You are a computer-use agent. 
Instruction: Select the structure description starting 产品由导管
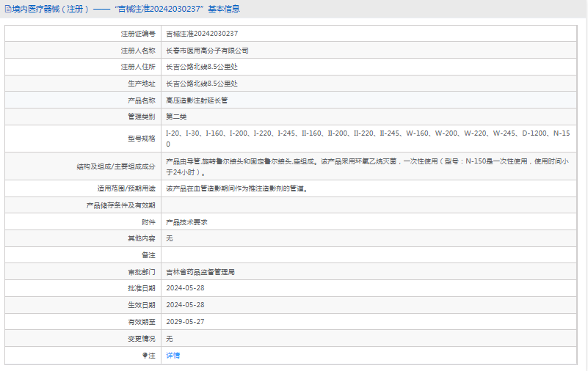(x=368, y=166)
